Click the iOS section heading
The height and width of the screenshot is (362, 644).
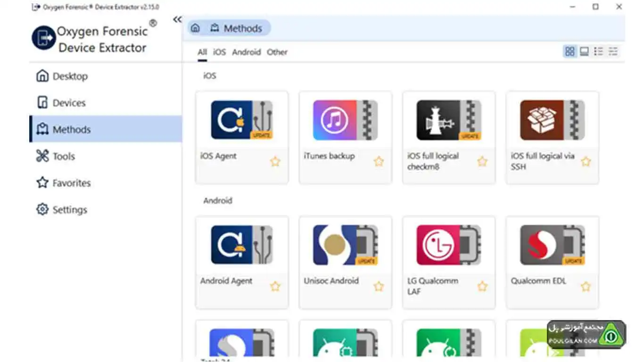210,75
